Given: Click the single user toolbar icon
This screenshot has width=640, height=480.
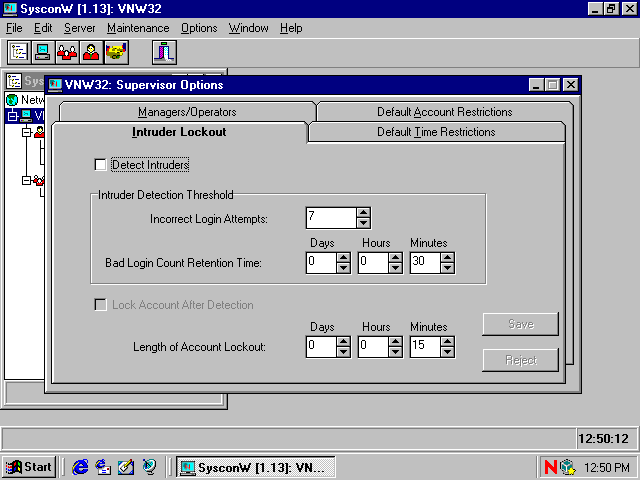Looking at the screenshot, I should [92, 52].
